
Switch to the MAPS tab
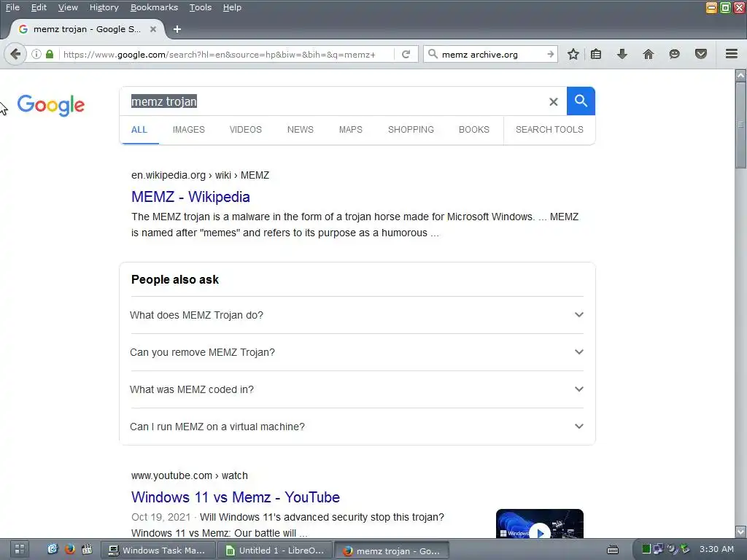(351, 130)
